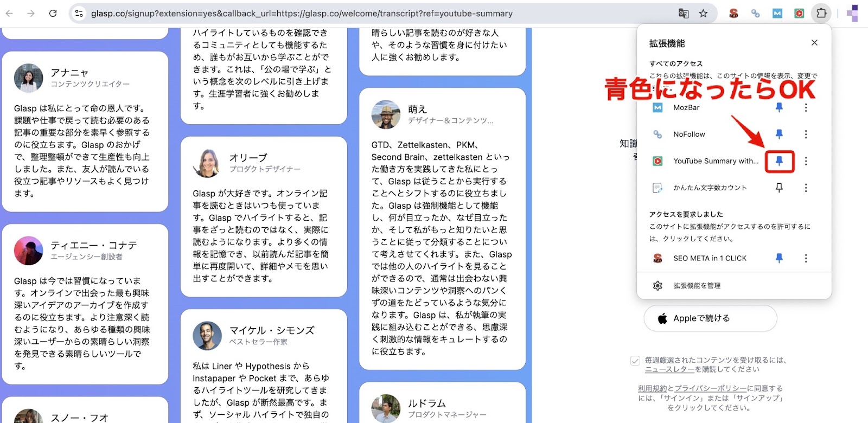This screenshot has width=868, height=423.
Task: Select the title ベストセラー作家
Action: click(x=258, y=342)
